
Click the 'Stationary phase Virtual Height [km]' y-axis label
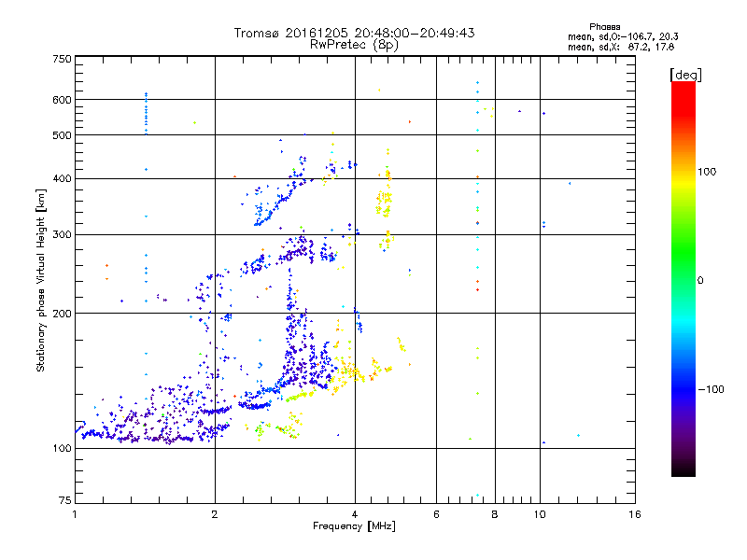click(40, 280)
